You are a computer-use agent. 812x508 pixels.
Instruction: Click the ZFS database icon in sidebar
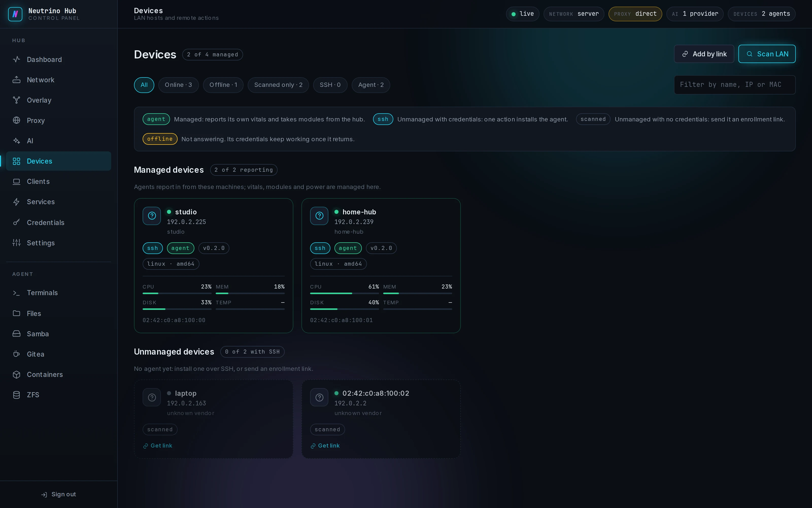point(16,395)
